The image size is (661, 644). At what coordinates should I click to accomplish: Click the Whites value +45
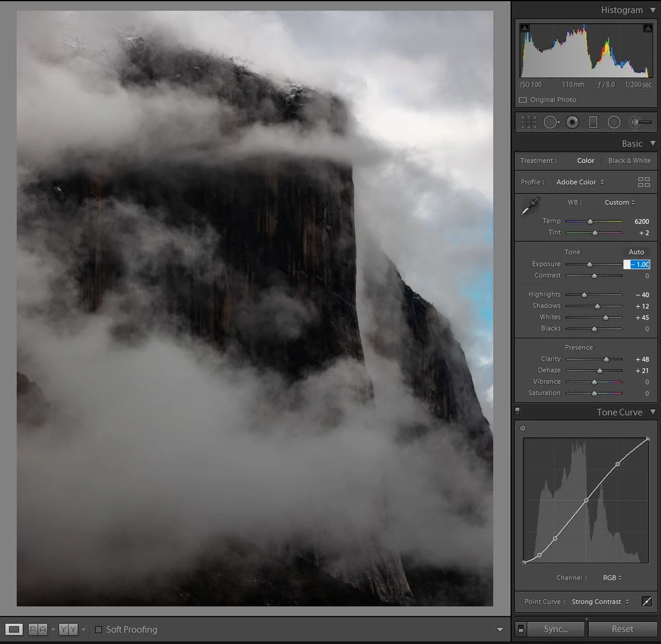coord(642,317)
